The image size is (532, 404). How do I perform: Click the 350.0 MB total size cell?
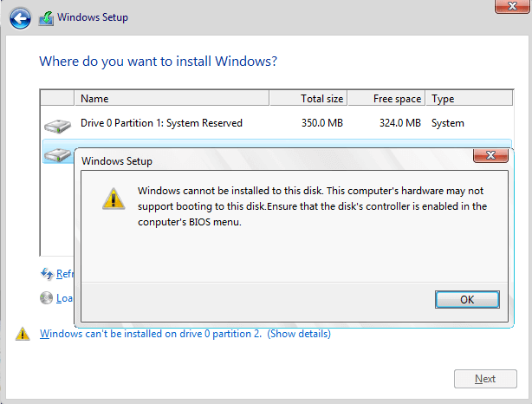coord(321,123)
